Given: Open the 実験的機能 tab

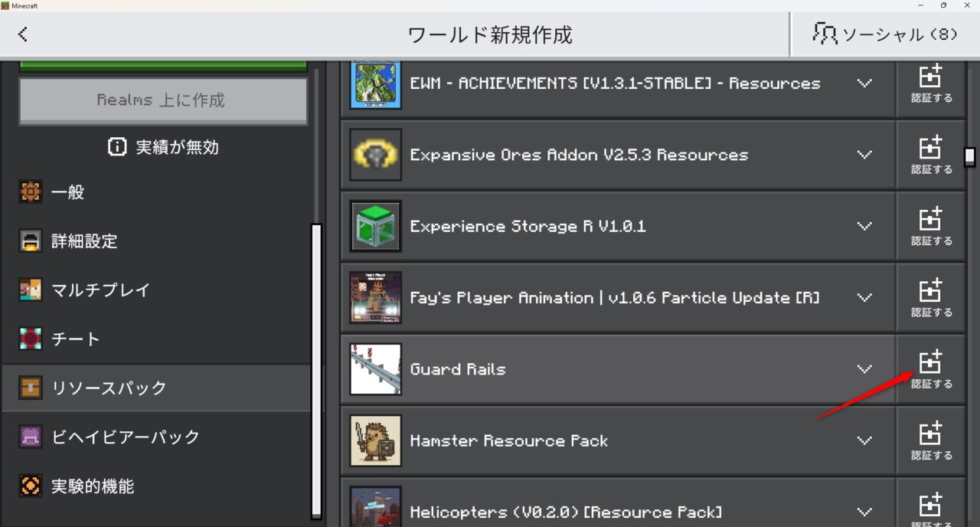Looking at the screenshot, I should point(155,486).
